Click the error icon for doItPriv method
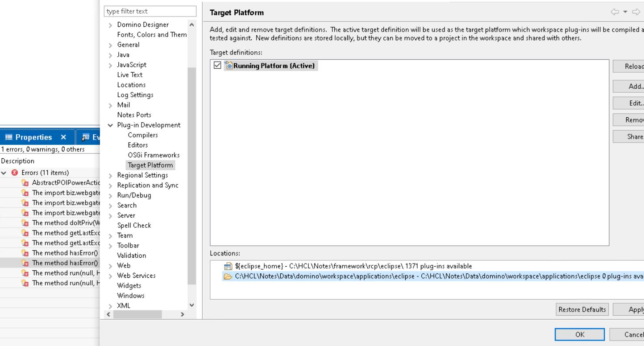Screen dimensions: 644x346 [x=25, y=223]
